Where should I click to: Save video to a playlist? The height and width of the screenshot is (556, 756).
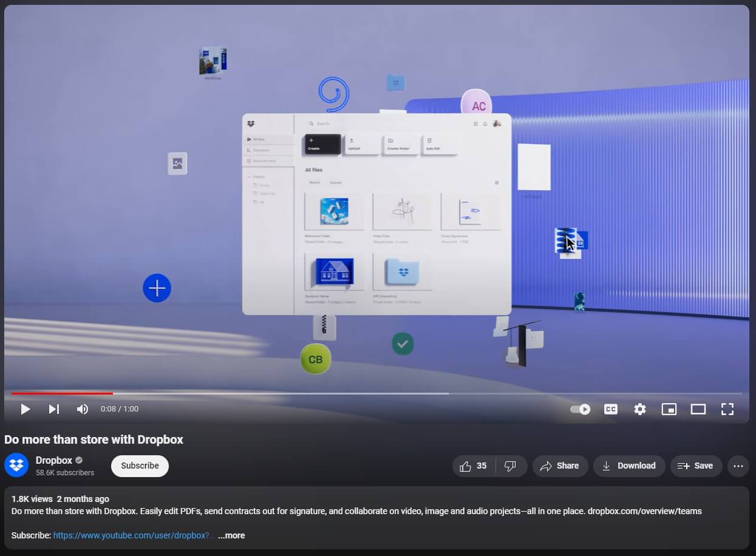[x=696, y=466]
